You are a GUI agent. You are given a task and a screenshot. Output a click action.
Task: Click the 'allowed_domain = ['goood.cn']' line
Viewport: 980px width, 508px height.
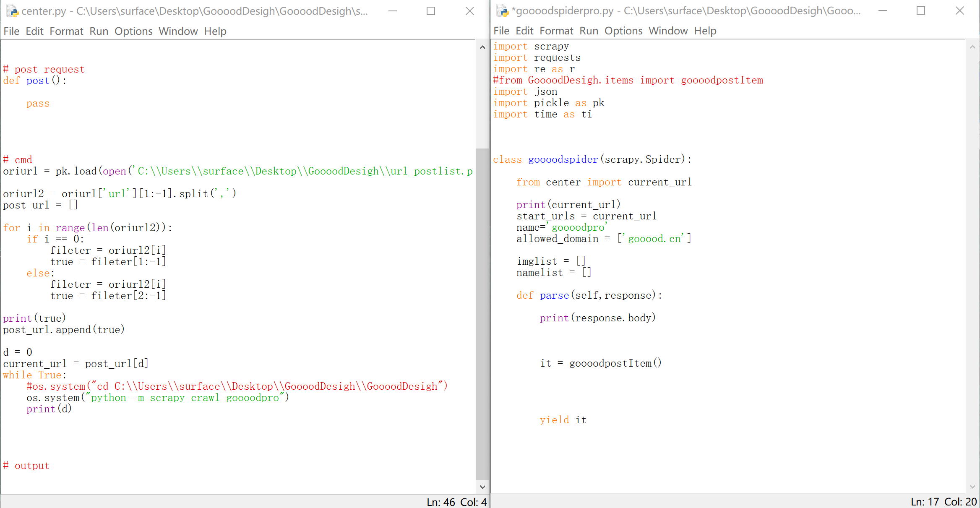604,239
